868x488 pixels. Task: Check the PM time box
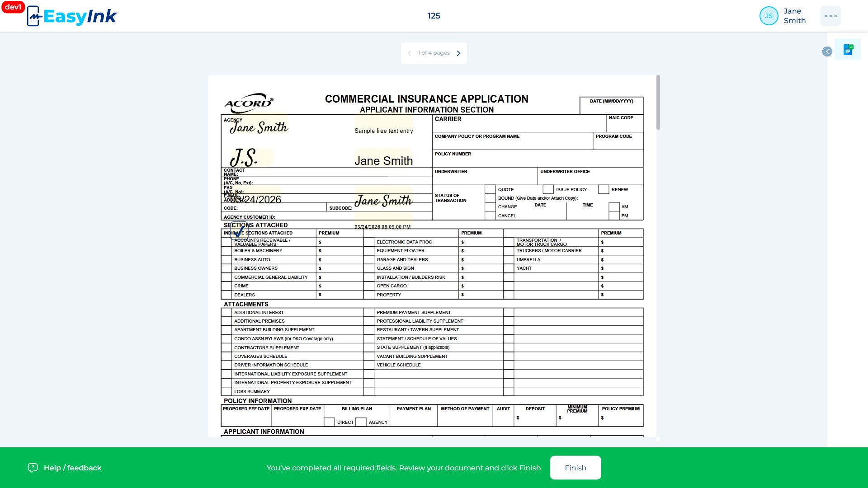tap(614, 216)
